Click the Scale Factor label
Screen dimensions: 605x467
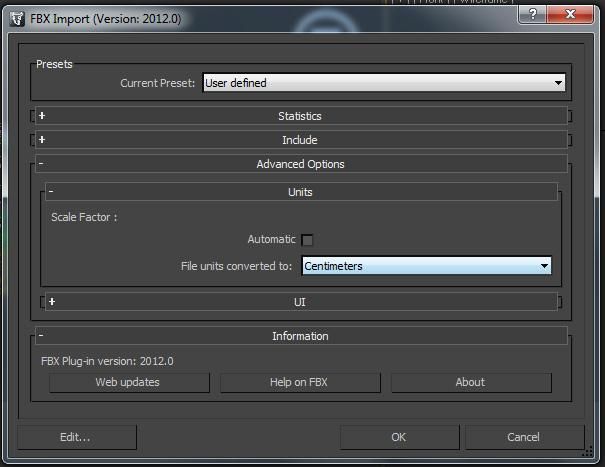pos(84,217)
